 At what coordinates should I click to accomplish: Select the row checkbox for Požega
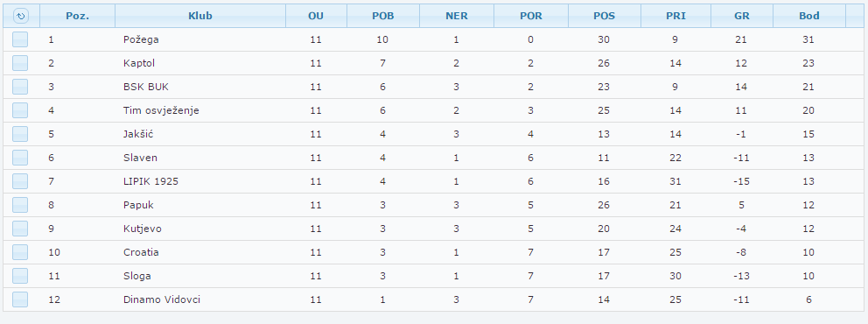(20, 39)
